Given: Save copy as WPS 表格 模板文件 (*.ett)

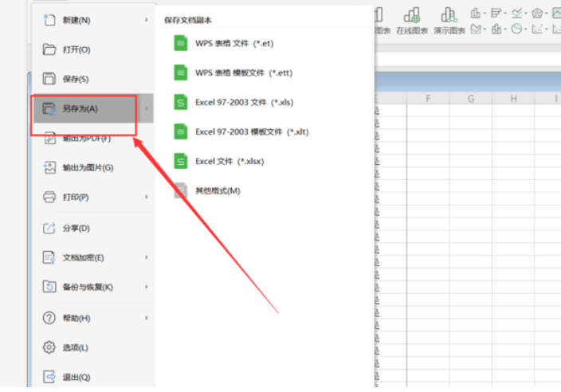Looking at the screenshot, I should [x=233, y=73].
